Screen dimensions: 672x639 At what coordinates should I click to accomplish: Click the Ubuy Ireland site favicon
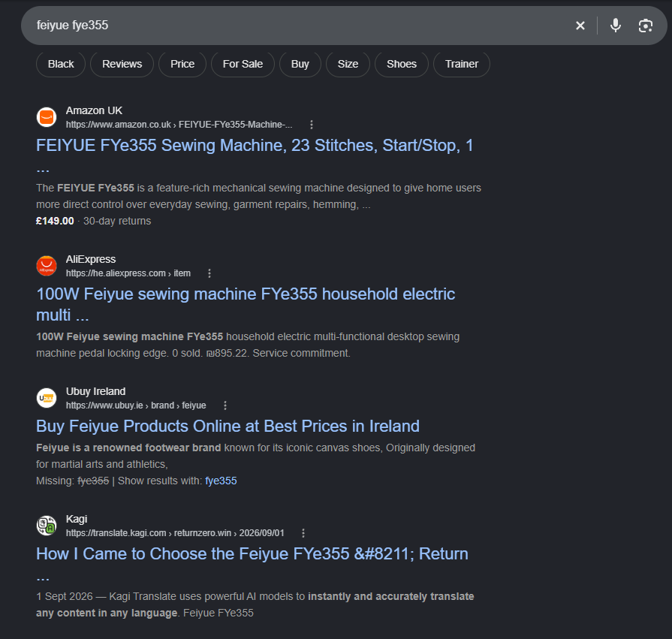coord(47,398)
